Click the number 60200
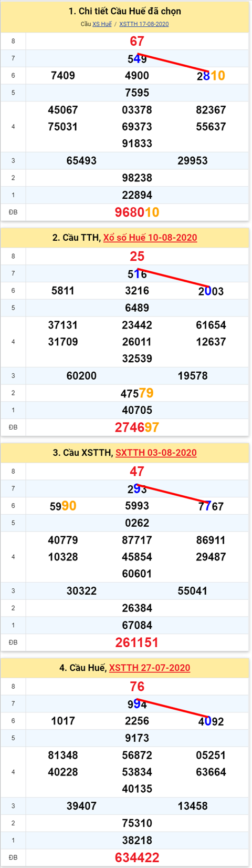Viewport: 252px width, 868px height. coord(81,376)
